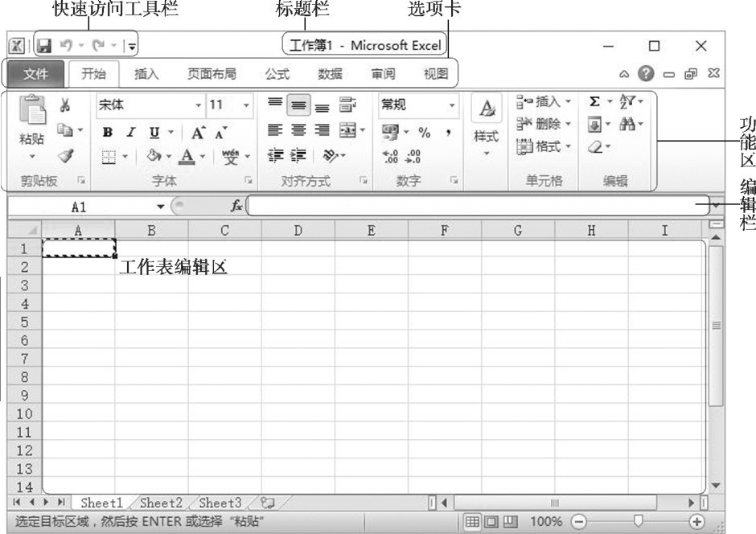Open Find and Select binoculars icon

[627, 125]
